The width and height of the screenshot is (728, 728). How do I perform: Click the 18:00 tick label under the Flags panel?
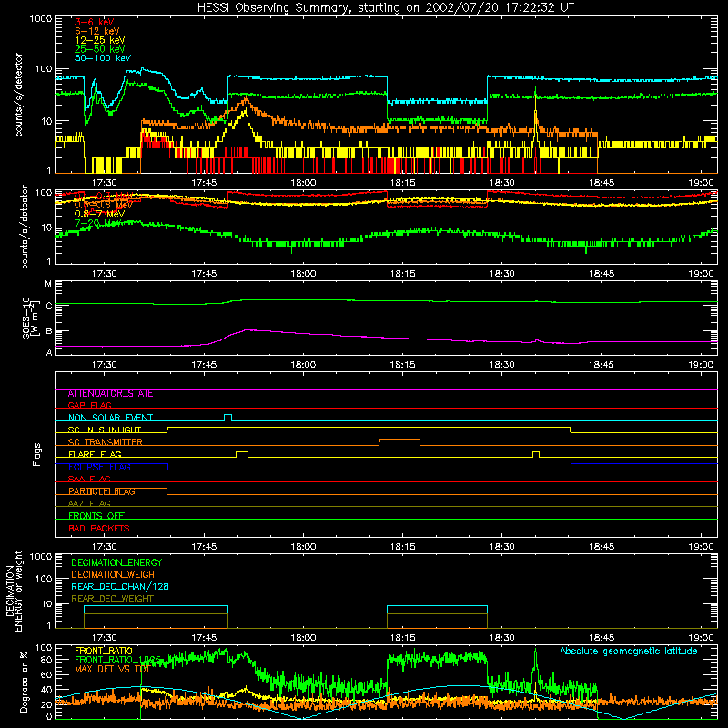[304, 547]
